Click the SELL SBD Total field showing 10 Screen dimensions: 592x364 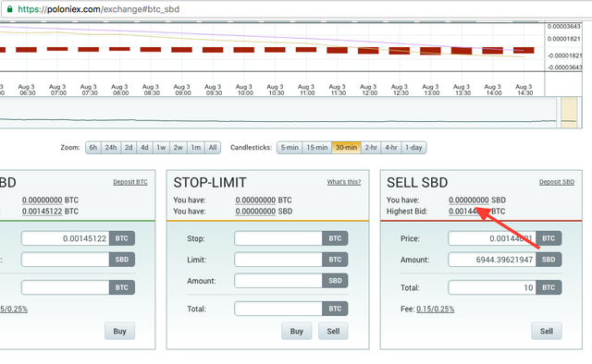pos(492,287)
